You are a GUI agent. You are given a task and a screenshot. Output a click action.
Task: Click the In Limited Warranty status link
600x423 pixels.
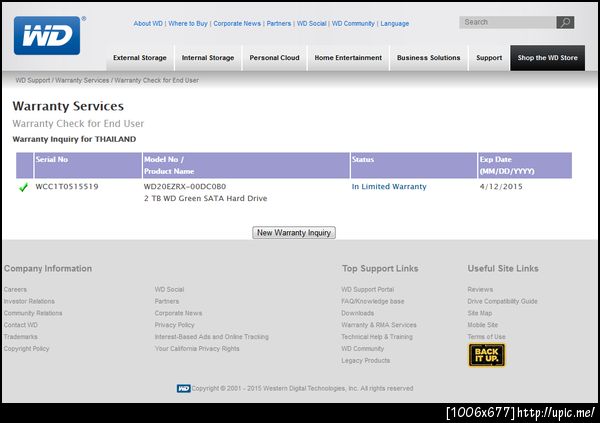click(x=389, y=187)
